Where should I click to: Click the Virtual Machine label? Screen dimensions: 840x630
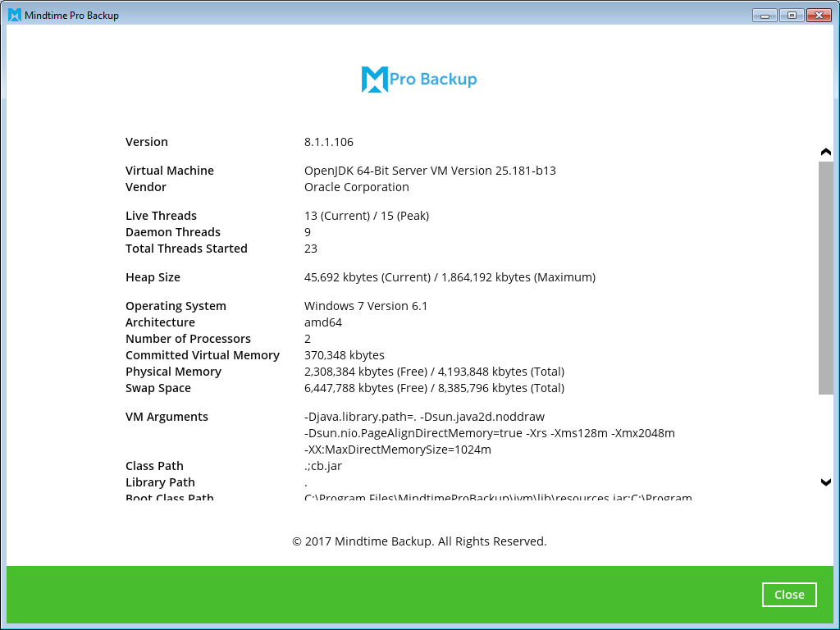coord(169,171)
